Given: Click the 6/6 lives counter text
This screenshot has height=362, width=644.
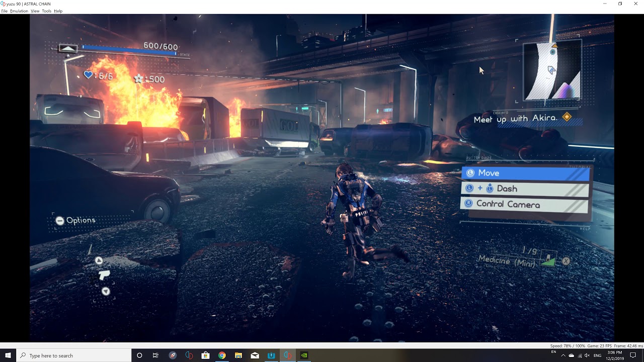Looking at the screenshot, I should click(106, 76).
